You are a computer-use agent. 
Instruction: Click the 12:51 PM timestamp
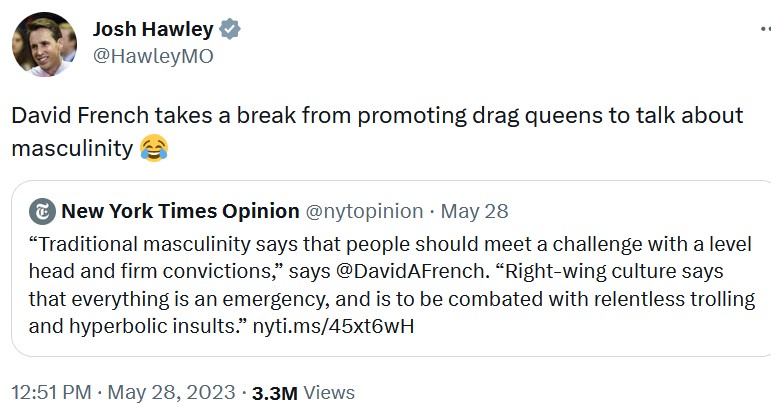click(x=52, y=393)
